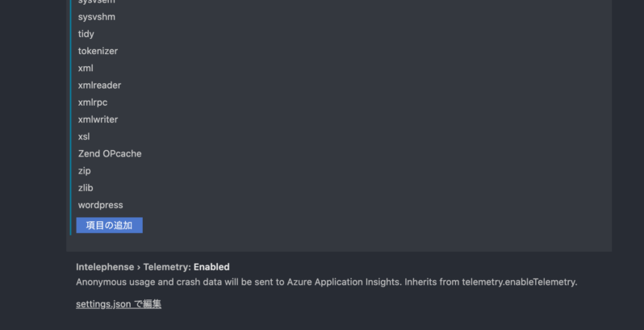Select the wordpress entry
This screenshot has width=644, height=330.
(100, 205)
